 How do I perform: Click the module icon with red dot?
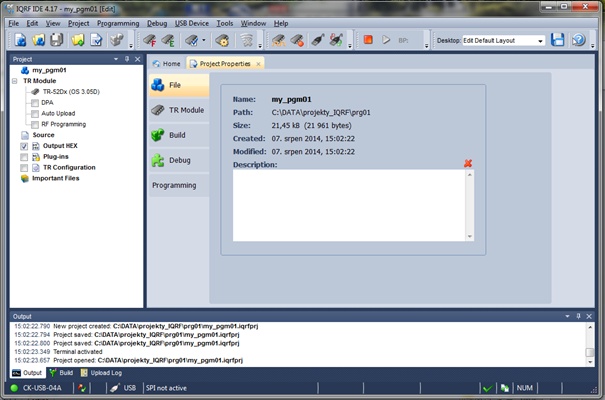pyautogui.click(x=297, y=40)
